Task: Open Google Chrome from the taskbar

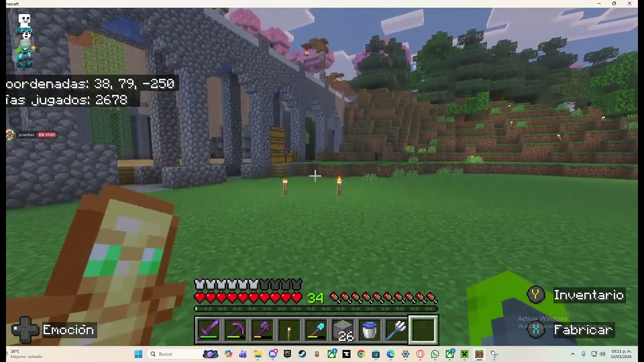Action: [361, 354]
